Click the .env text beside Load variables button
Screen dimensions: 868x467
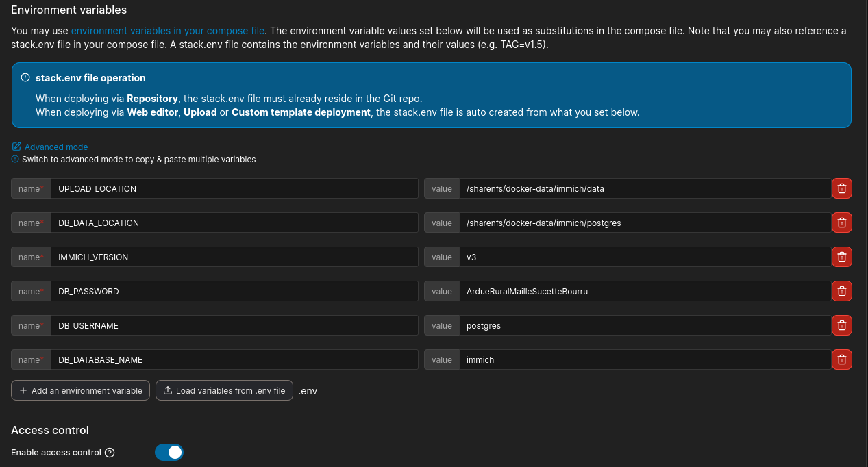coord(308,391)
